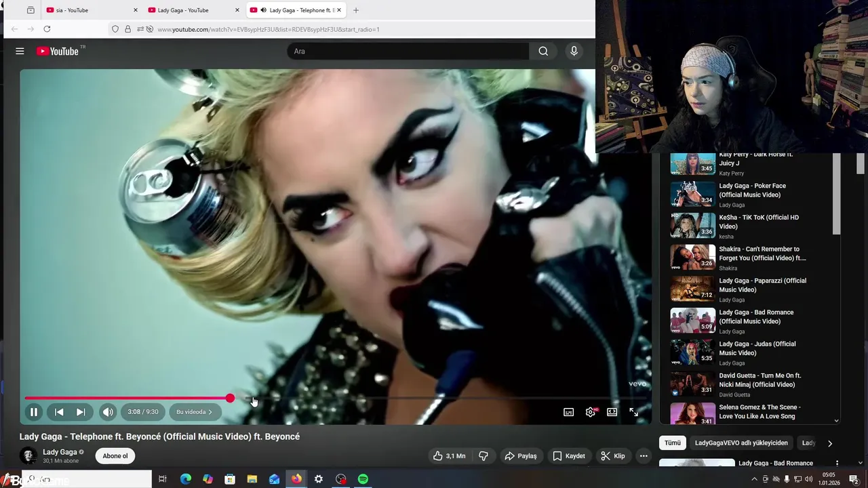Create a clip with Klip button
Image resolution: width=868 pixels, height=488 pixels.
613,456
